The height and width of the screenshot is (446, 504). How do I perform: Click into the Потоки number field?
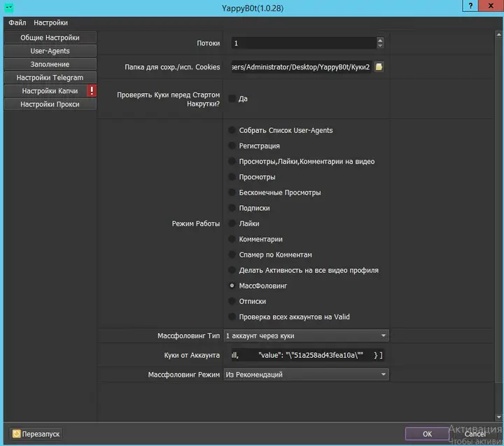click(304, 43)
